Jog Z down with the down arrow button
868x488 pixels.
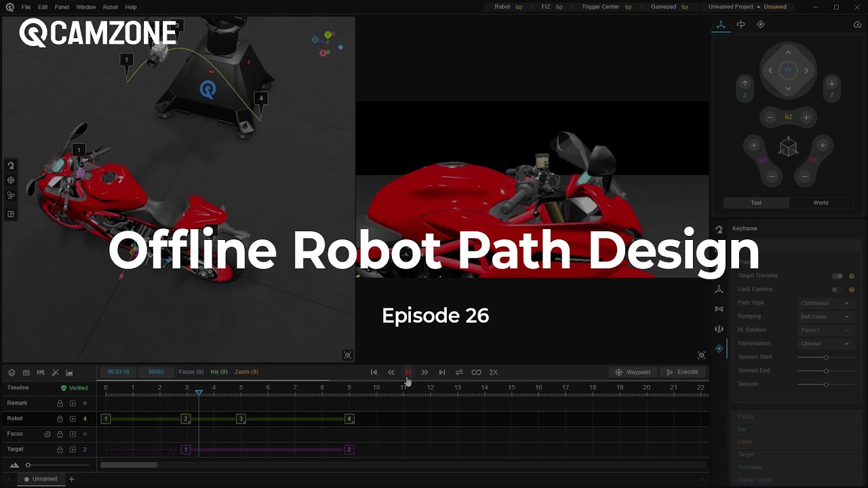point(831,83)
